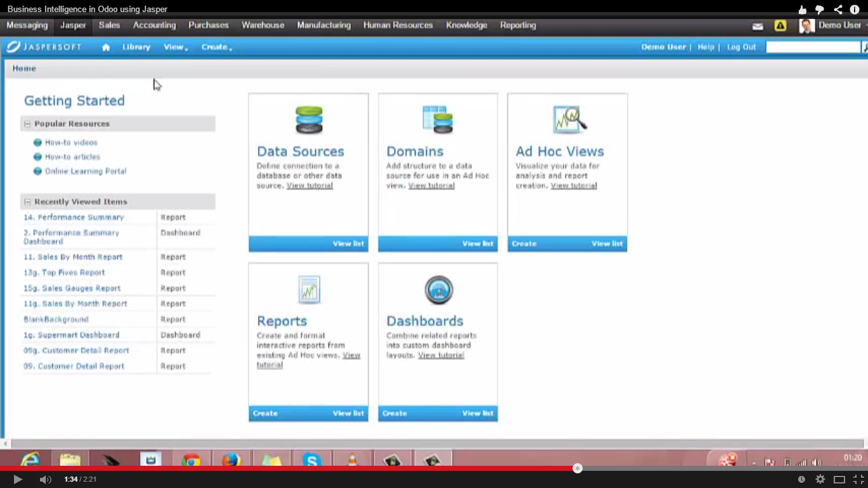Mute the video using the speaker icon
The height and width of the screenshot is (488, 868).
pos(45,479)
